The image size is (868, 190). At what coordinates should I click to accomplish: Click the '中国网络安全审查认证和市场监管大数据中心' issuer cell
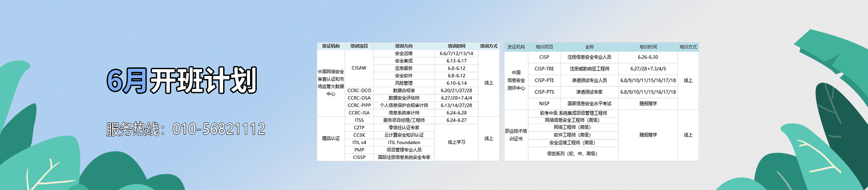[331, 83]
